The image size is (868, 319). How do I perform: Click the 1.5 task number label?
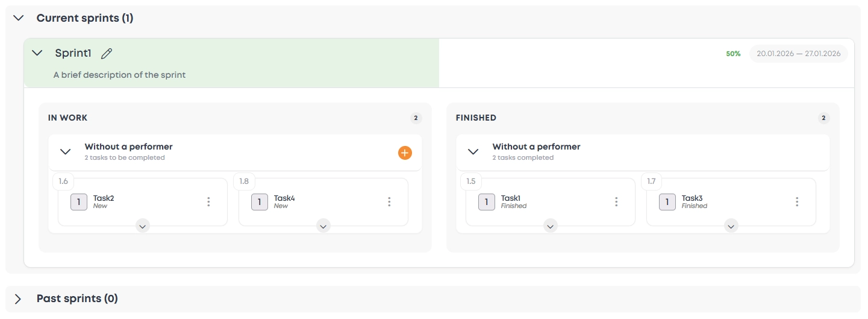point(471,181)
